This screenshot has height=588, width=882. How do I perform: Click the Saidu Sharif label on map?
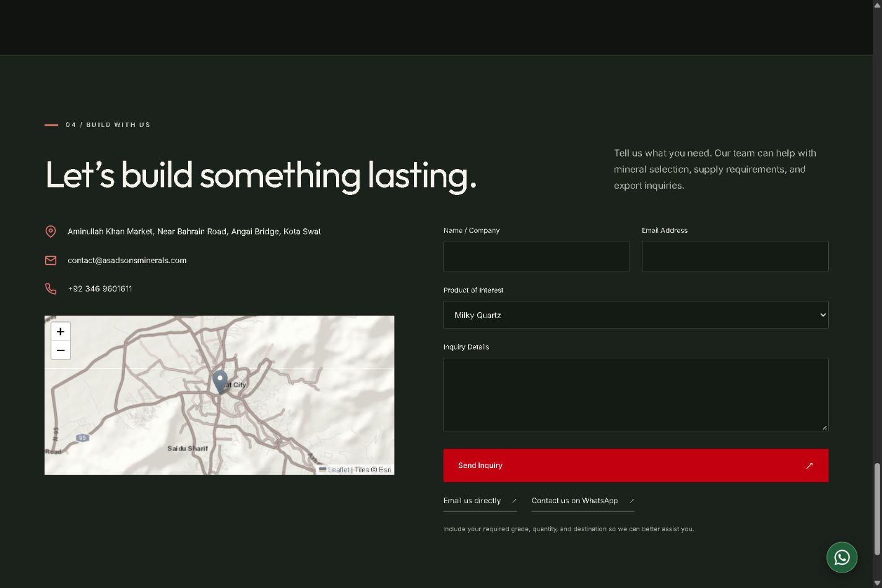(x=188, y=448)
